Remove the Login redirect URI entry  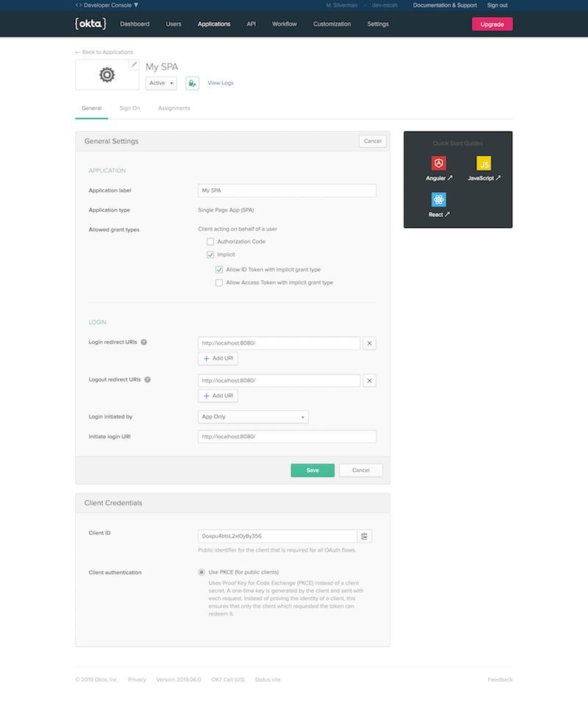pos(370,343)
